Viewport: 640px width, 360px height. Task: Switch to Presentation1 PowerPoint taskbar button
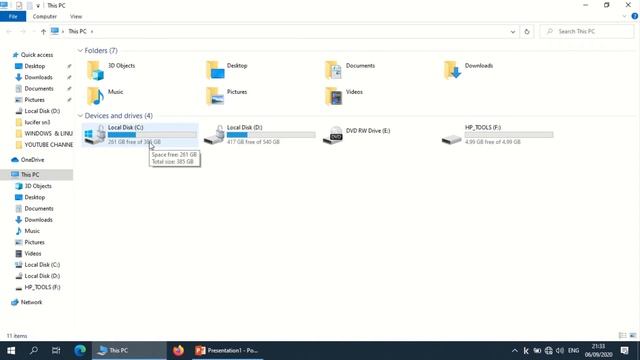(227, 351)
